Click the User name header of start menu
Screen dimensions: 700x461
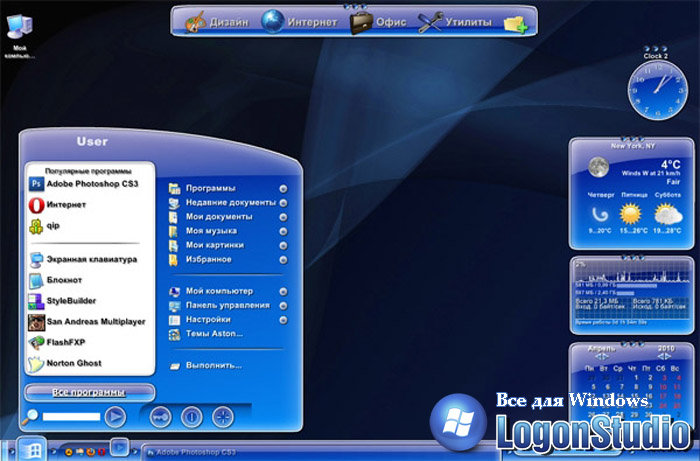coord(92,141)
